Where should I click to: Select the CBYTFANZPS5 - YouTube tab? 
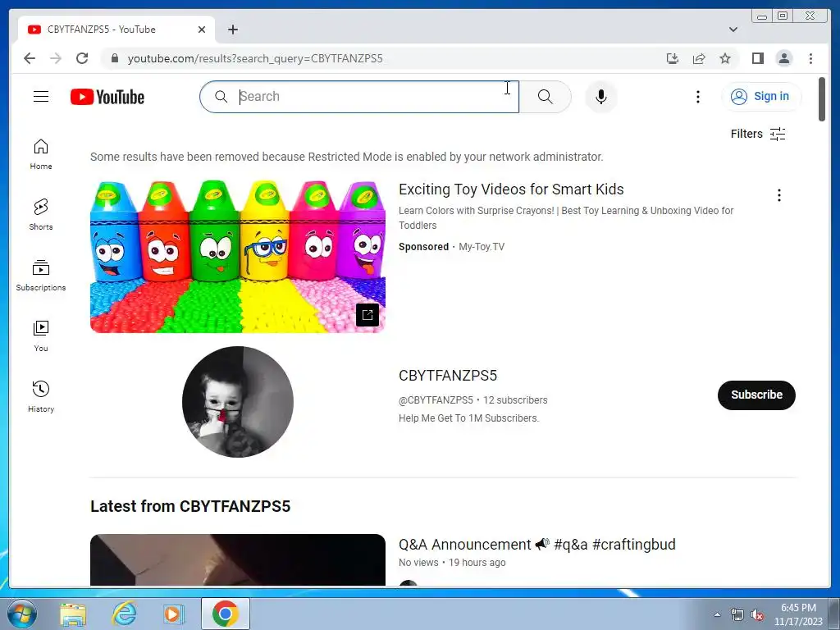pos(116,30)
